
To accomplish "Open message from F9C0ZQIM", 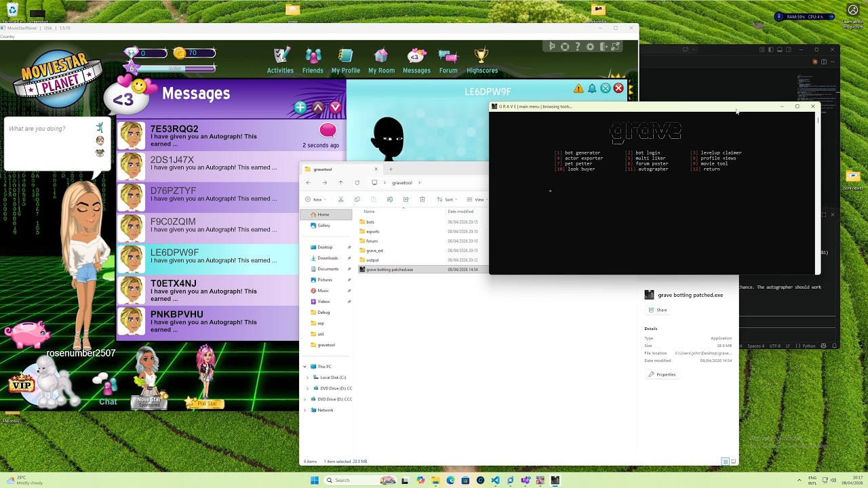I will point(209,228).
